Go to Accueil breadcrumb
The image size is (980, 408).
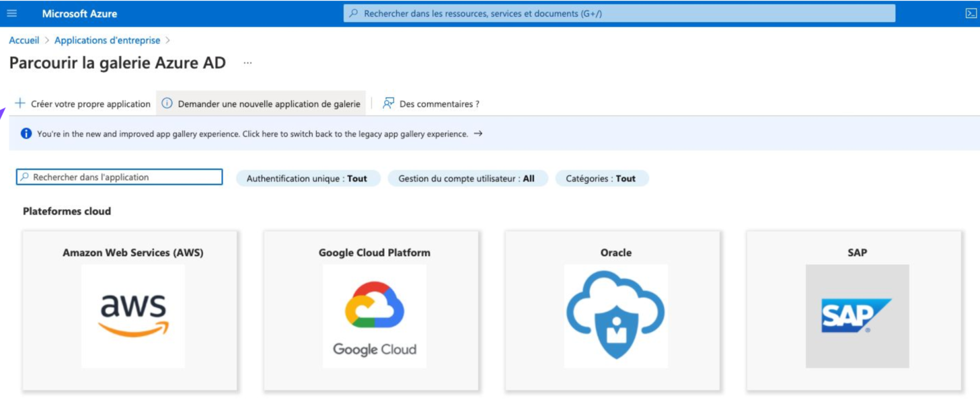point(24,40)
